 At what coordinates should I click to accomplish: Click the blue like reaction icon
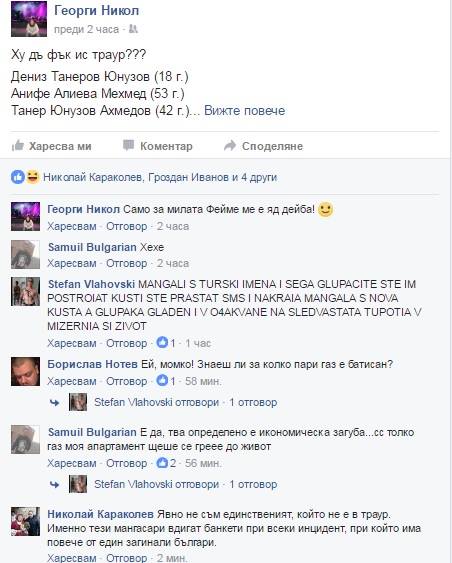pyautogui.click(x=18, y=177)
